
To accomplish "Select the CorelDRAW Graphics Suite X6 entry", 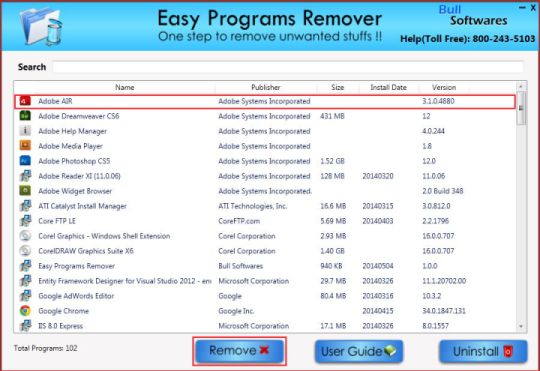I will 86,251.
